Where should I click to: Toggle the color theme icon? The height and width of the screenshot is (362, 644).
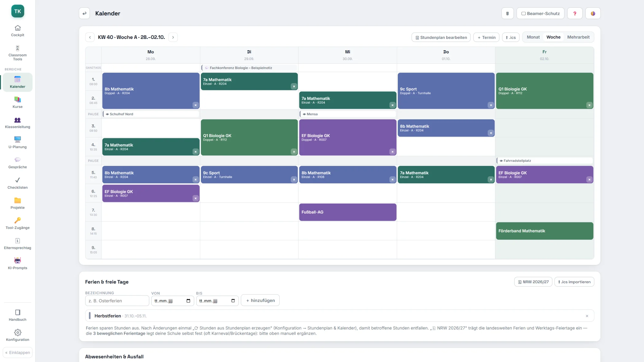(x=593, y=13)
